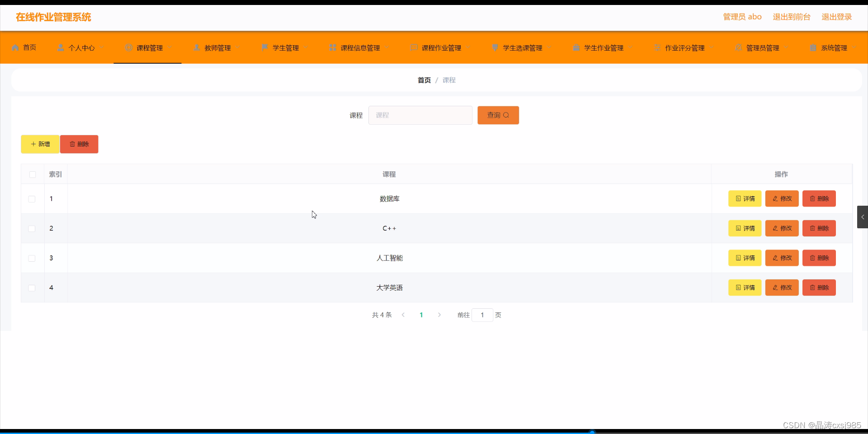Viewport: 868px width, 434px height.
Task: Check the select-all checkbox in table header
Action: click(32, 175)
